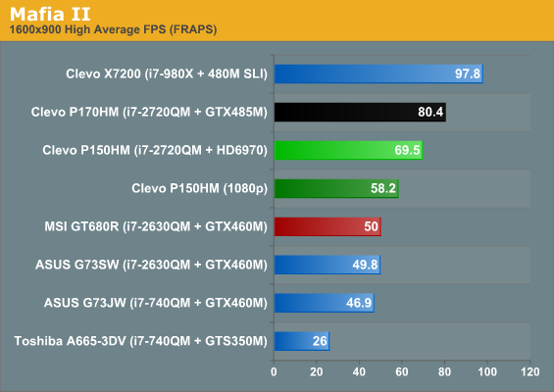Click the axis tick label 0
Screen dimensions: 554x392
pyautogui.click(x=274, y=371)
